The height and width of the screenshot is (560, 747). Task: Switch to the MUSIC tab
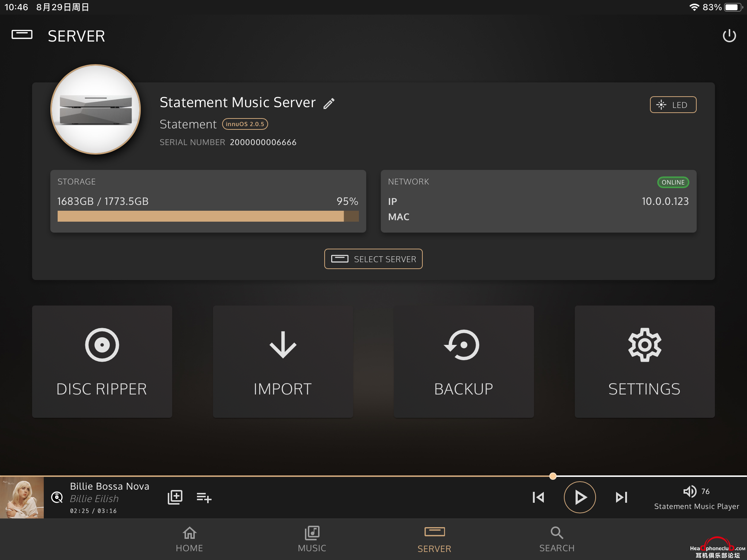pyautogui.click(x=312, y=539)
